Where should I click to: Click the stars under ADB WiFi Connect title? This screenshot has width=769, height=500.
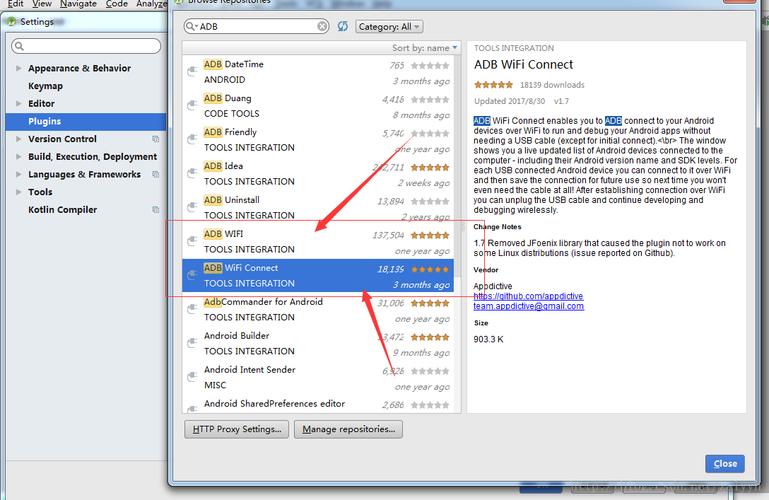point(493,85)
